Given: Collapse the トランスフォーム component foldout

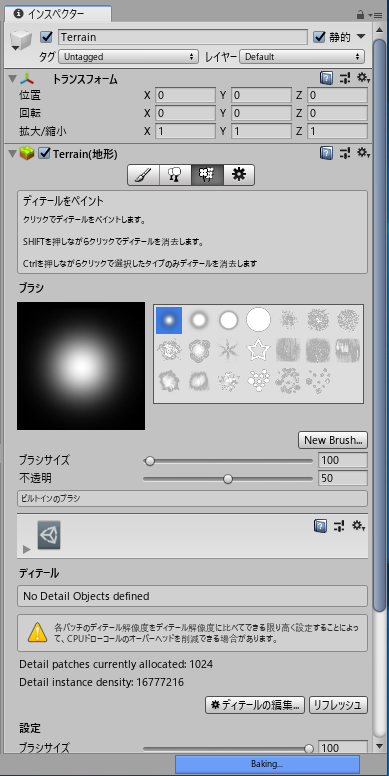Looking at the screenshot, I should pos(12,78).
